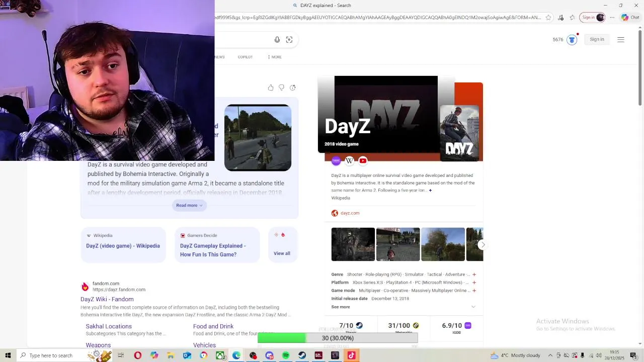Open Copilot app on taskbar
The image size is (644, 362).
pyautogui.click(x=154, y=355)
